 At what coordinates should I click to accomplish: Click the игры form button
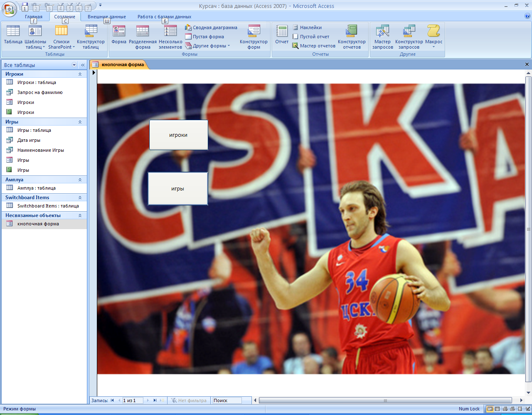pyautogui.click(x=178, y=189)
